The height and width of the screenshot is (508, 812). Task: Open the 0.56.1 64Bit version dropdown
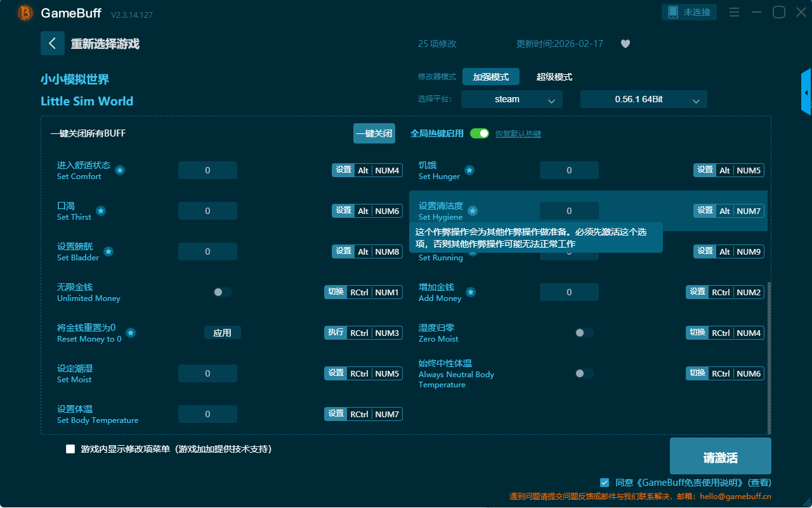click(x=643, y=100)
